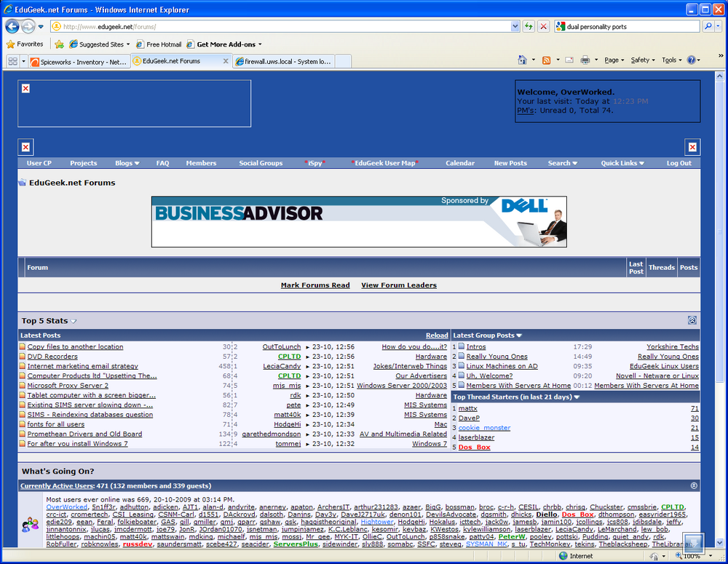The image size is (728, 564).
Task: Click the Stop loading red X icon
Action: coord(543,26)
